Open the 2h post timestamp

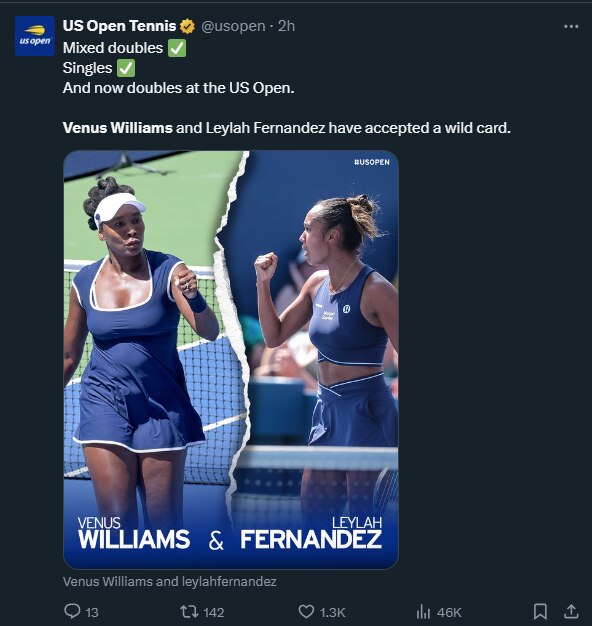[287, 26]
